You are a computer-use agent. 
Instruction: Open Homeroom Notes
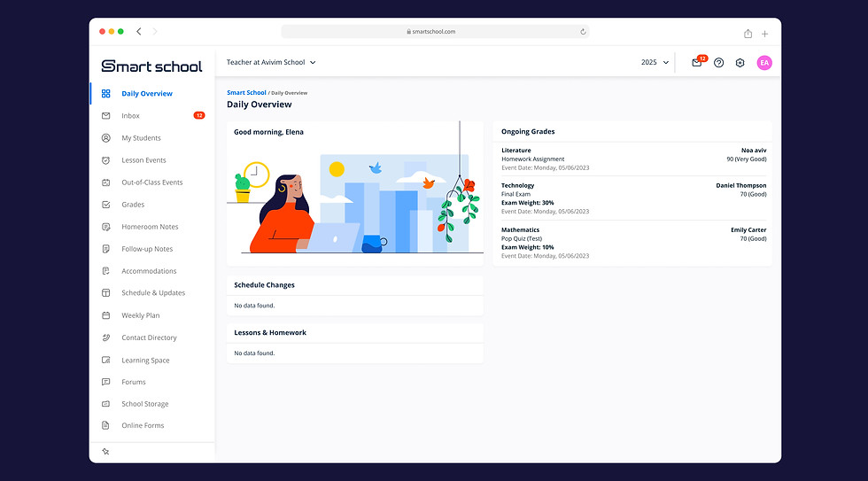(x=150, y=227)
